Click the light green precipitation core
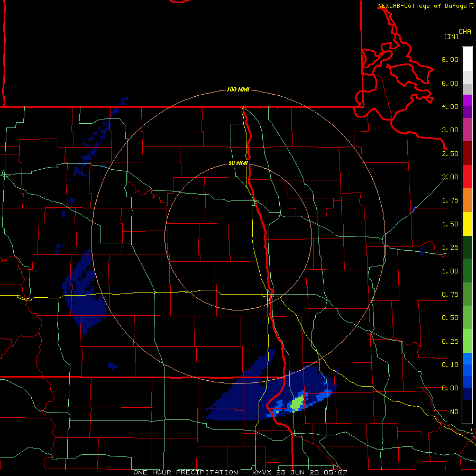This screenshot has height=476, width=476. [x=297, y=402]
